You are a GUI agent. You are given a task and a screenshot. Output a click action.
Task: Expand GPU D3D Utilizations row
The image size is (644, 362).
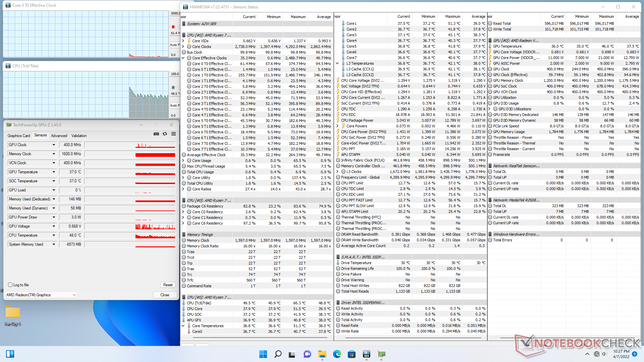pos(489,109)
